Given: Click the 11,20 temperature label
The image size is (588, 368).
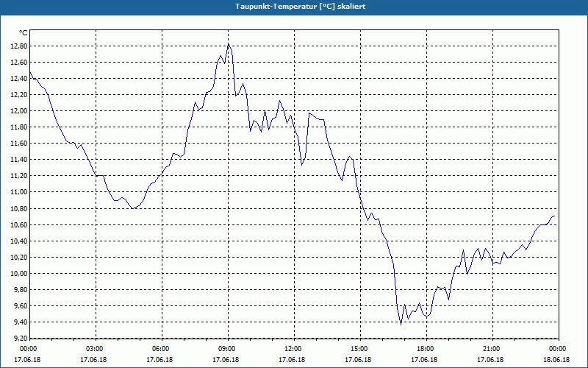Looking at the screenshot, I should pyautogui.click(x=20, y=176).
